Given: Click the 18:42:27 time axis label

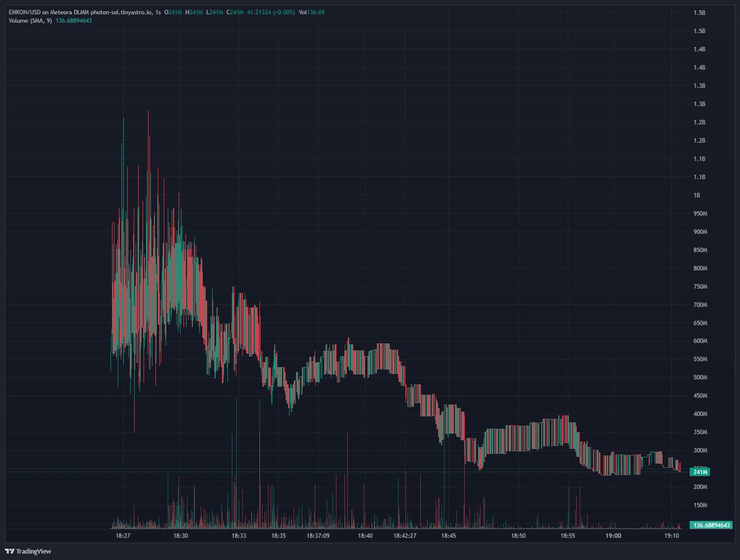Looking at the screenshot, I should coord(405,537).
